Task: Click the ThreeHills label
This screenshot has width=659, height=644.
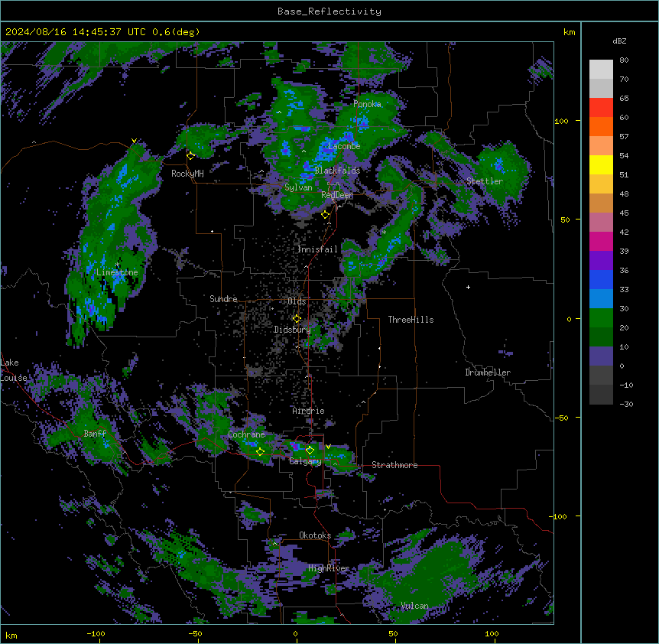Action: point(411,320)
